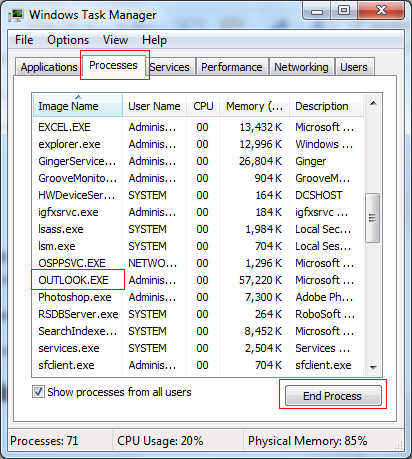Screen dimensions: 412x459
Task: Click the 13,432 K memory value
Action: pyautogui.click(x=261, y=127)
